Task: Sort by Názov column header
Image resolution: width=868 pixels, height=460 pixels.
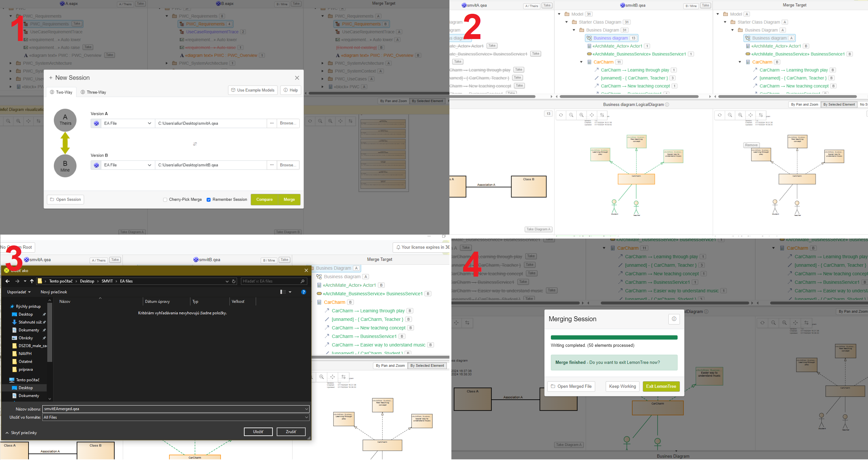Action: pyautogui.click(x=65, y=302)
